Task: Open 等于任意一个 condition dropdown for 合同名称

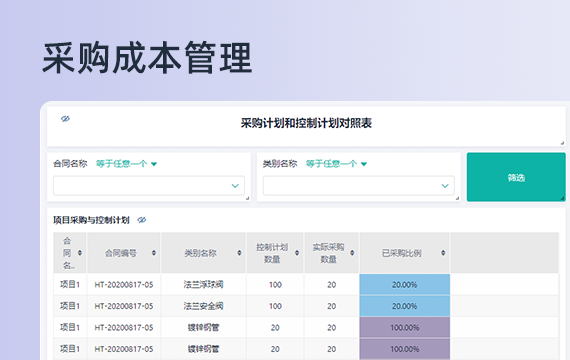Action: 126,164
